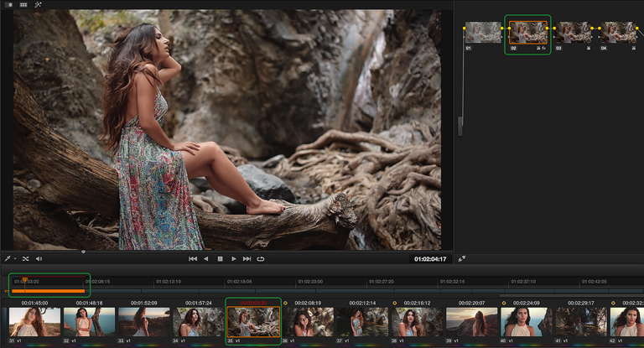Click the '40 v1' clip label
This screenshot has height=348, width=644.
[507, 341]
